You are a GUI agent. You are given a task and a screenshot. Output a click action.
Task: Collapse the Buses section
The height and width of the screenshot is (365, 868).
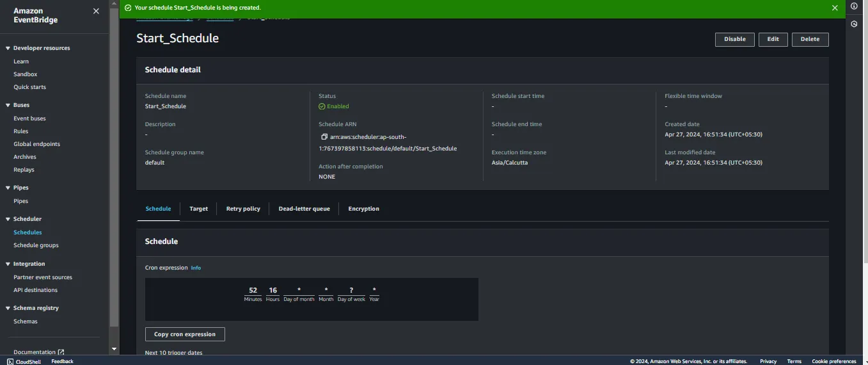point(8,105)
